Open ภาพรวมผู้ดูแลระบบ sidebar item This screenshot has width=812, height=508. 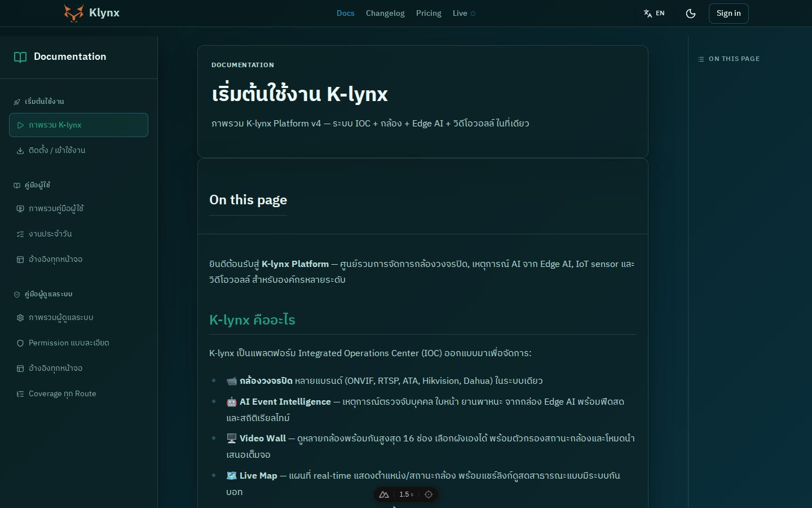click(x=78, y=317)
